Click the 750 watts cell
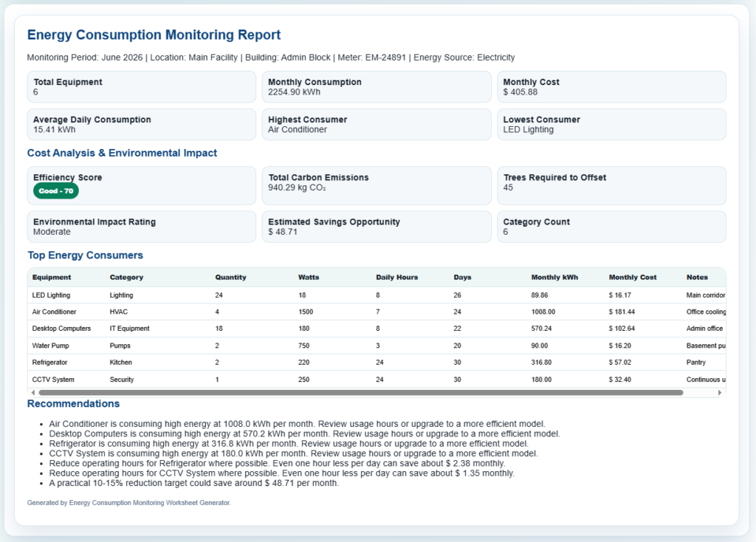The width and height of the screenshot is (756, 542). coord(303,346)
